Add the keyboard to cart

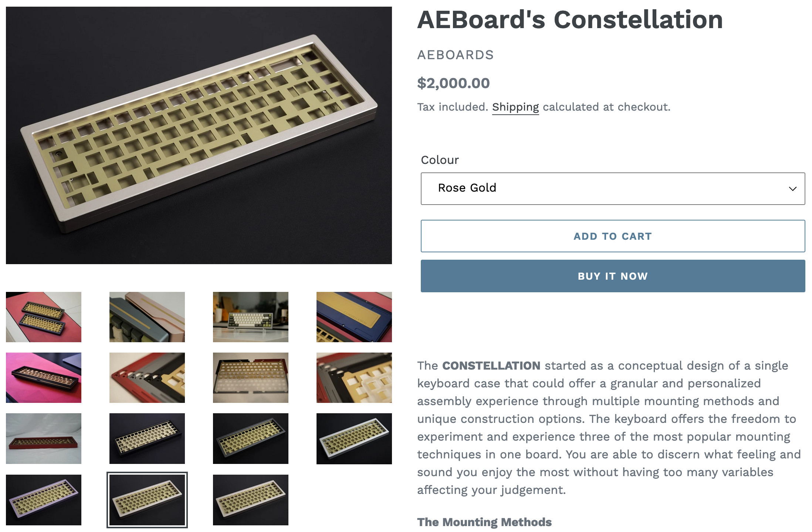[x=613, y=236]
